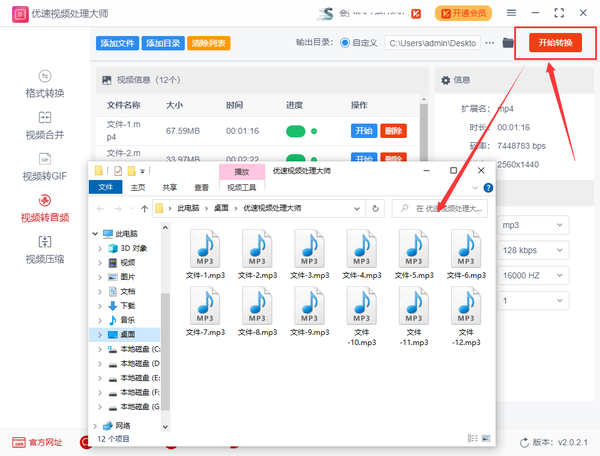Refresh the Explorer folder view
This screenshot has width=600, height=456.
click(375, 208)
